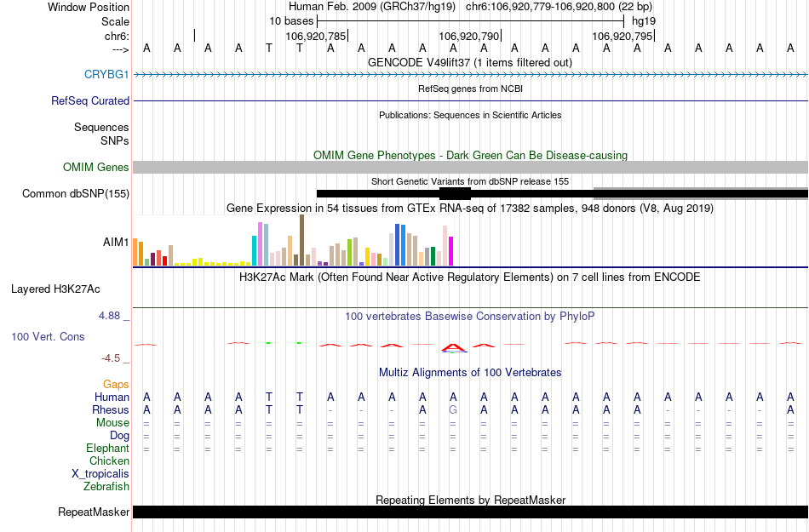809x532 pixels.
Task: Click the large red A in PhyloP track
Action: [x=453, y=348]
